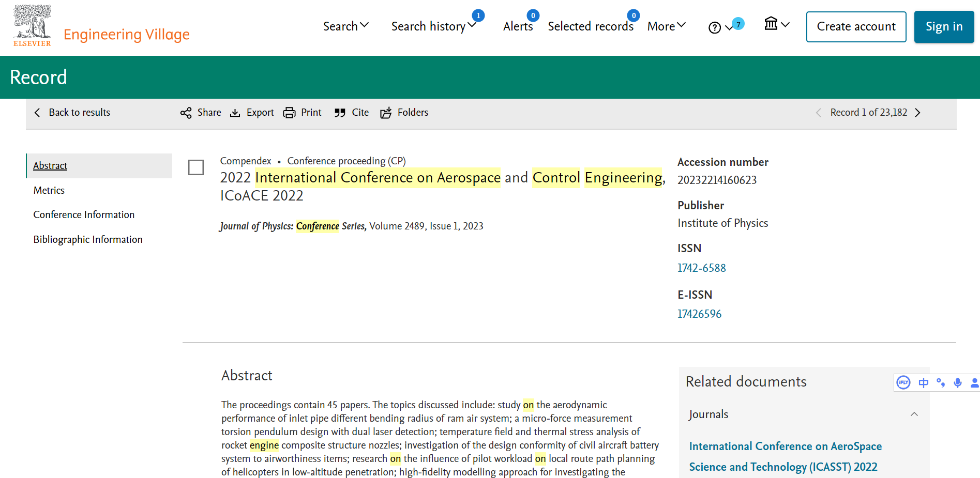This screenshot has width=980, height=478.
Task: Click the ISSN link 1742-6588
Action: [x=702, y=268]
